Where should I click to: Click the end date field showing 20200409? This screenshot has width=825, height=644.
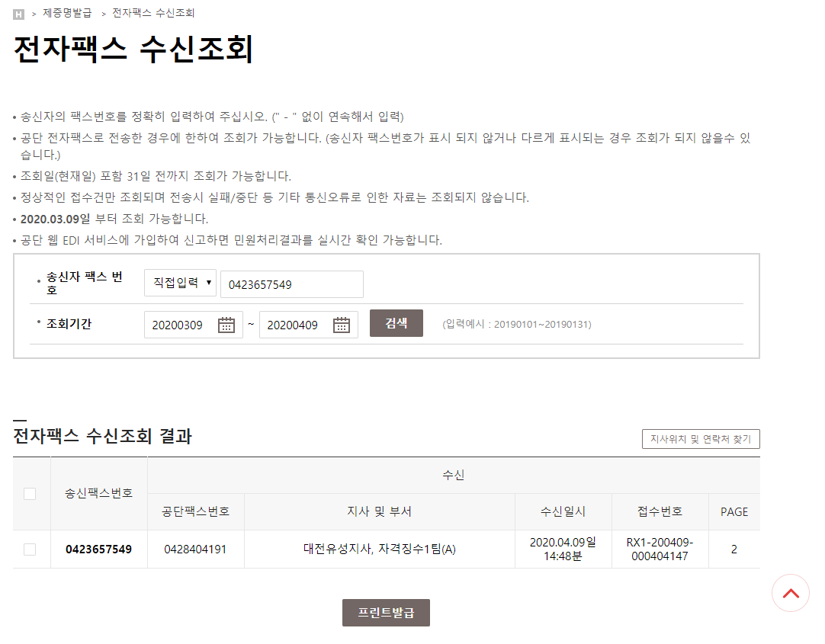tap(294, 325)
